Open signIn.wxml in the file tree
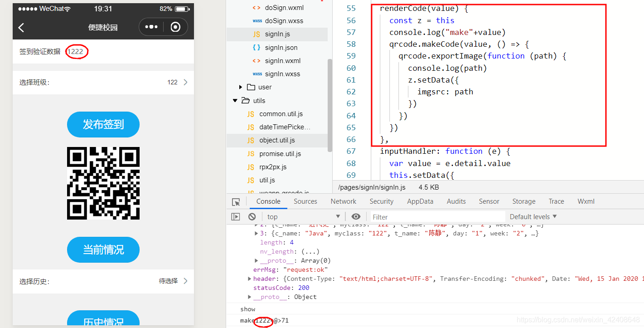 pos(277,61)
